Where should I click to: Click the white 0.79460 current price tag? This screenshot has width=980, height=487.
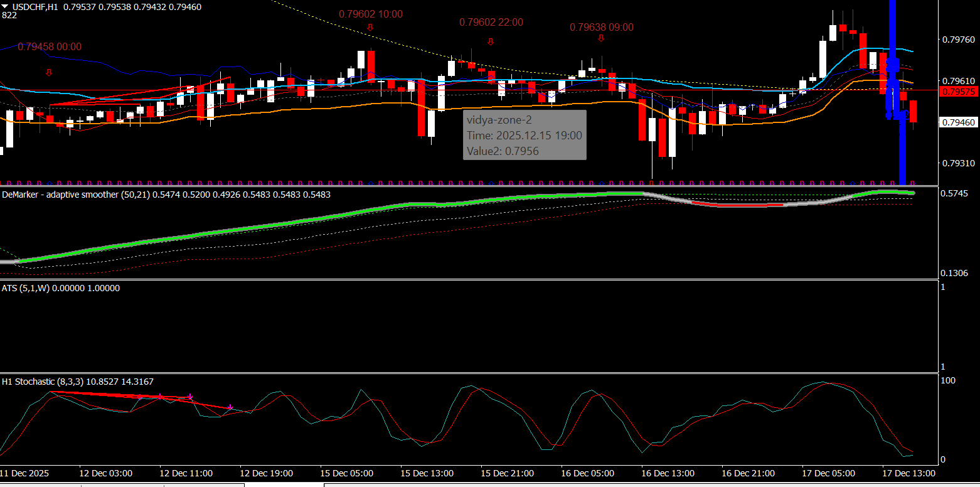click(957, 122)
